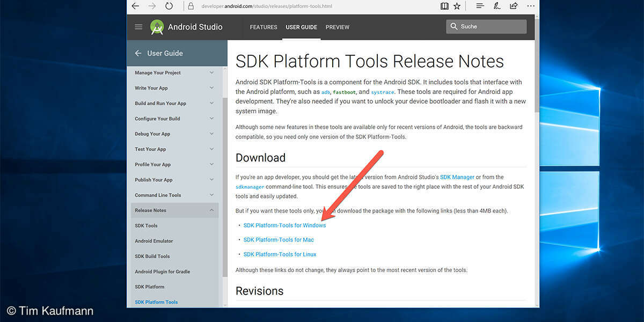
Task: Open the Hub three-lines icon in browser toolbar
Action: point(480,6)
